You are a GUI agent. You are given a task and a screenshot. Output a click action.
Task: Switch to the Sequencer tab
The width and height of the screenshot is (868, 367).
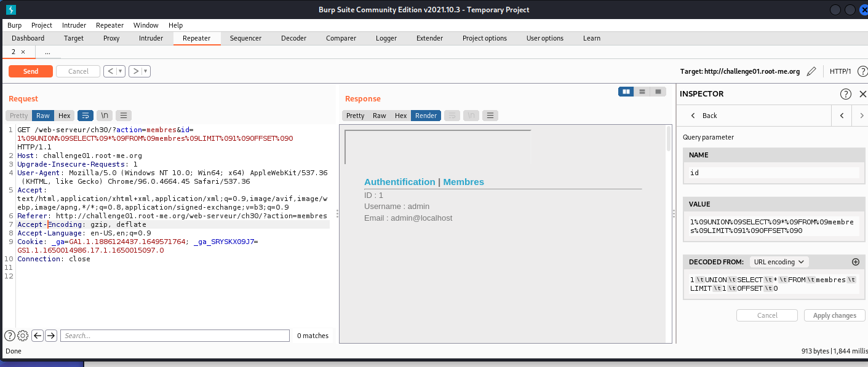245,38
